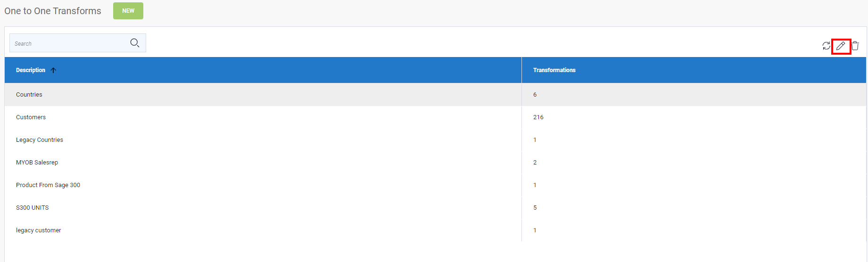Select the Customers row
The image size is (868, 262).
[x=435, y=117]
